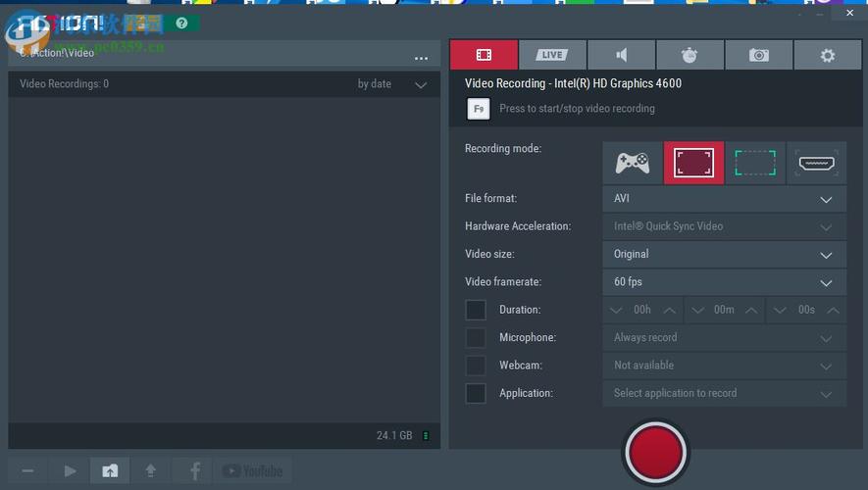Open the screenshots camera tab

(x=758, y=55)
